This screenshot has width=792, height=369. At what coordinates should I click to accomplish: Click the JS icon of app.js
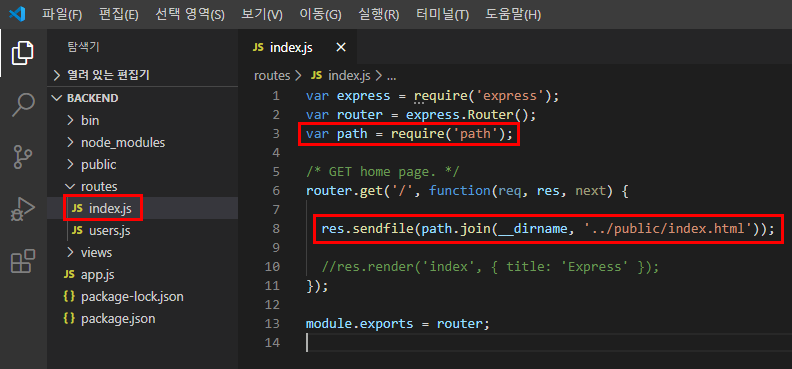click(x=69, y=275)
